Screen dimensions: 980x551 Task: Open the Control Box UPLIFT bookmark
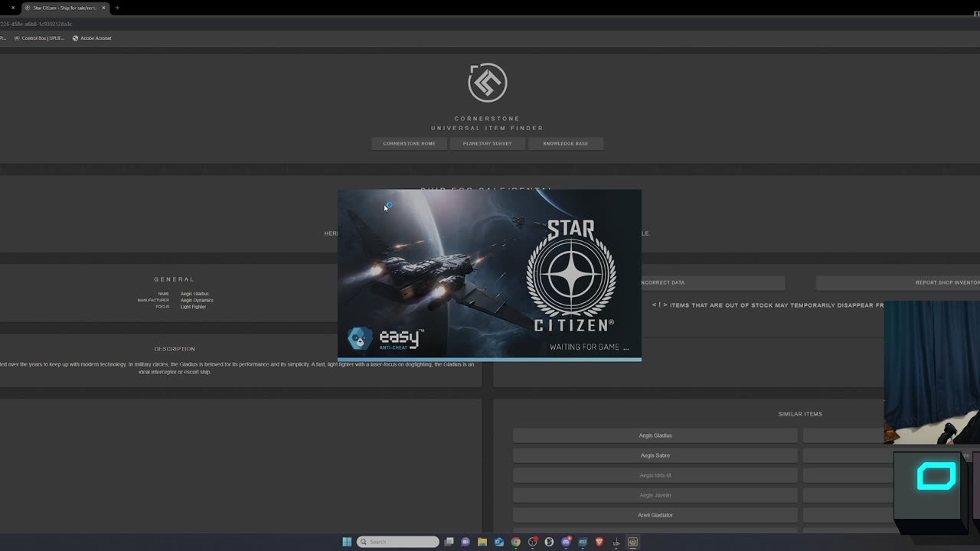click(40, 38)
